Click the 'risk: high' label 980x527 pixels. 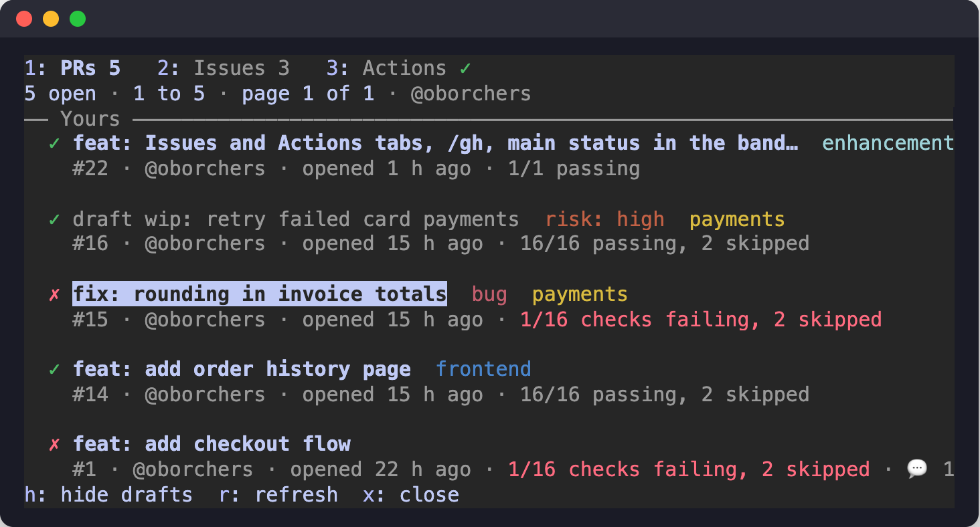604,219
